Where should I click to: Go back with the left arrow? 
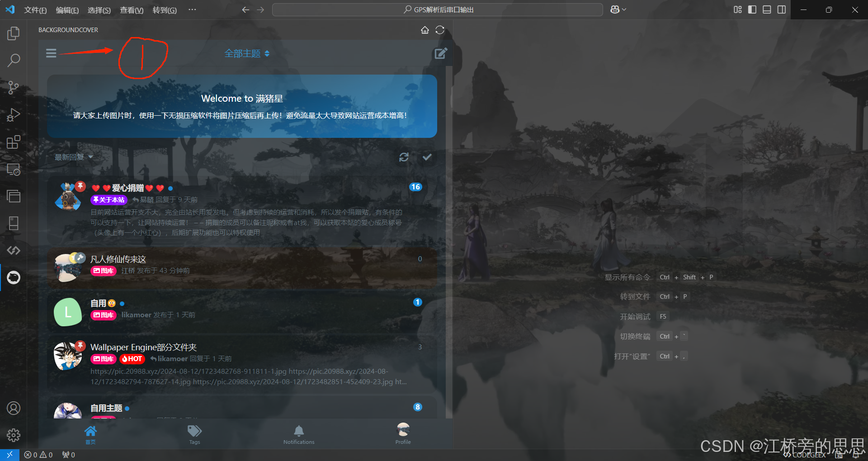(245, 9)
